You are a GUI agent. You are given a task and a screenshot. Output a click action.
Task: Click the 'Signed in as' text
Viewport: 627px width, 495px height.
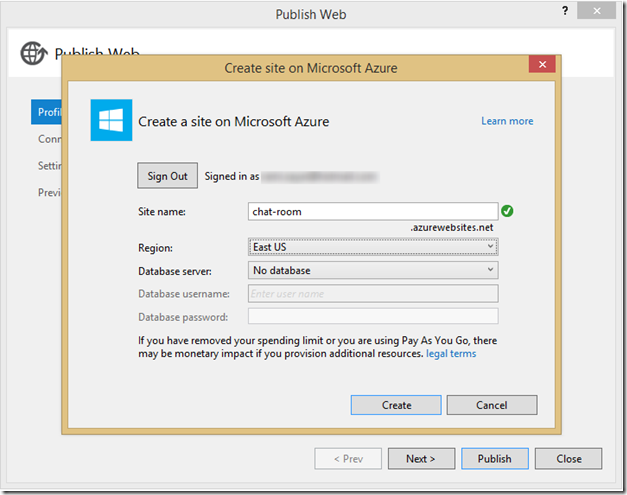click(232, 176)
